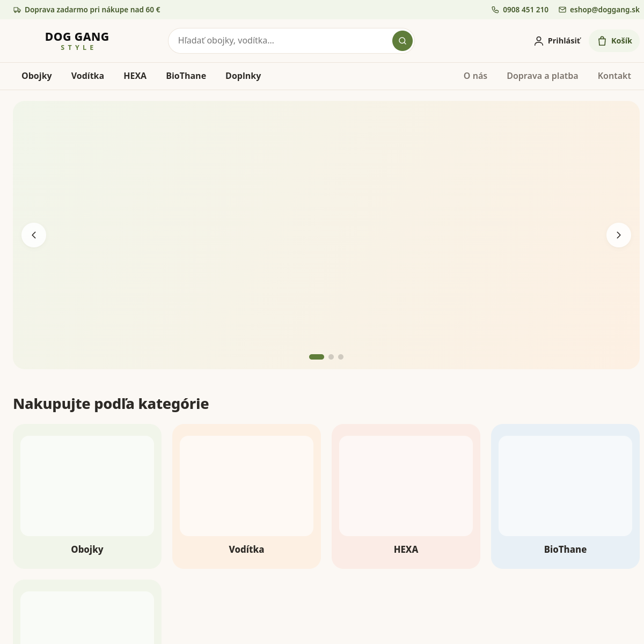
Task: Click the envelope icon beside eshop email
Action: coord(562,10)
